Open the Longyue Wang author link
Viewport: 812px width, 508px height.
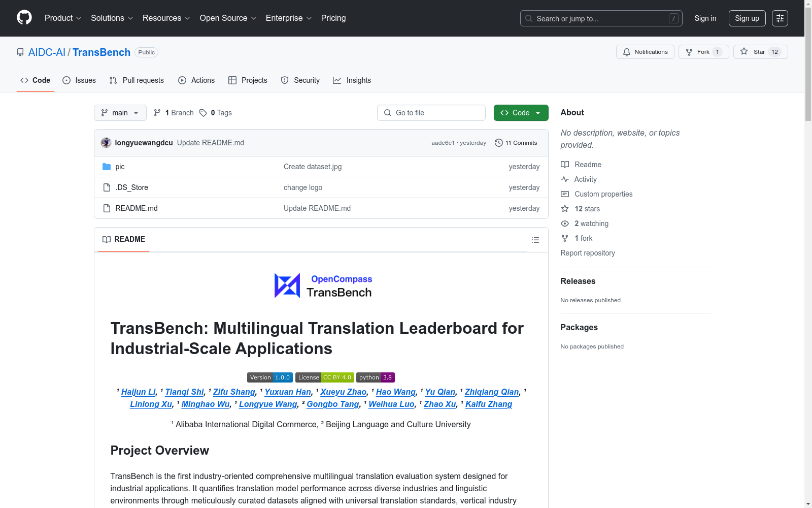(x=268, y=404)
